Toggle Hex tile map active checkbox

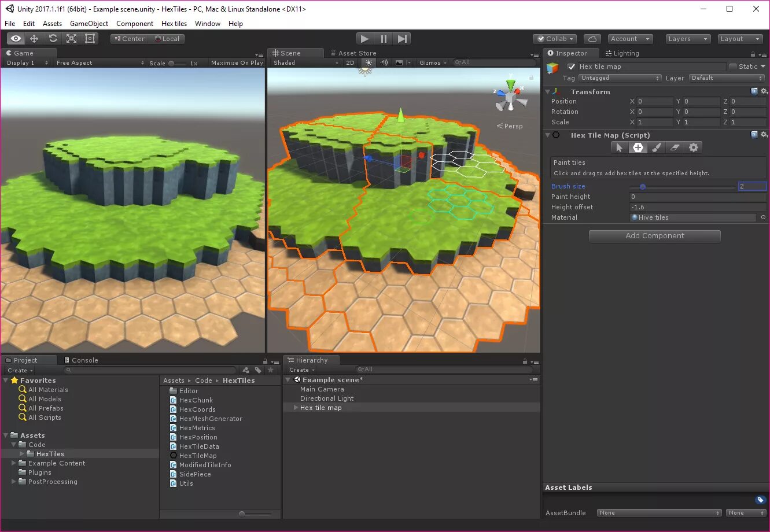tap(572, 66)
